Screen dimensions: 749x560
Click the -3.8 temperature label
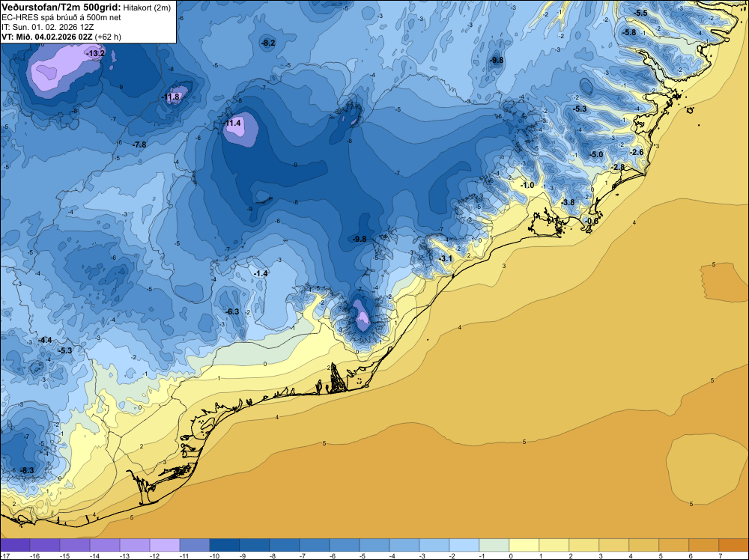(568, 202)
